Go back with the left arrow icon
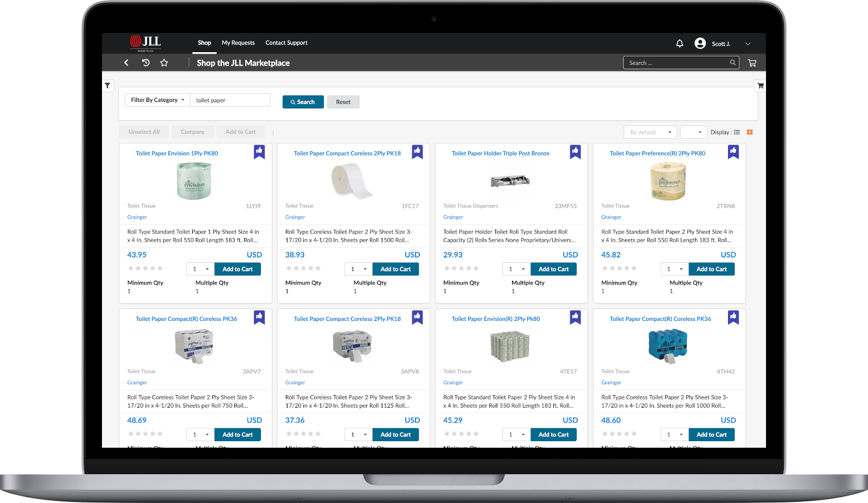Viewport: 868px width, 503px height. (x=126, y=63)
